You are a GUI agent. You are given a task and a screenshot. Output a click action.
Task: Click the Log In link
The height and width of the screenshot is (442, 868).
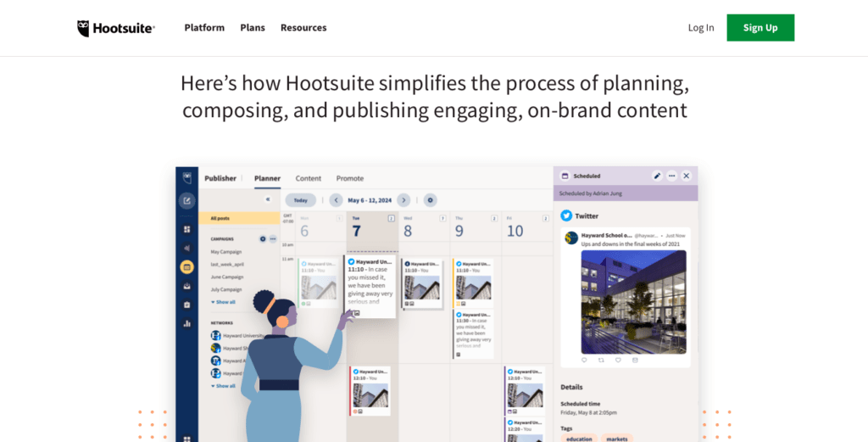pos(701,28)
